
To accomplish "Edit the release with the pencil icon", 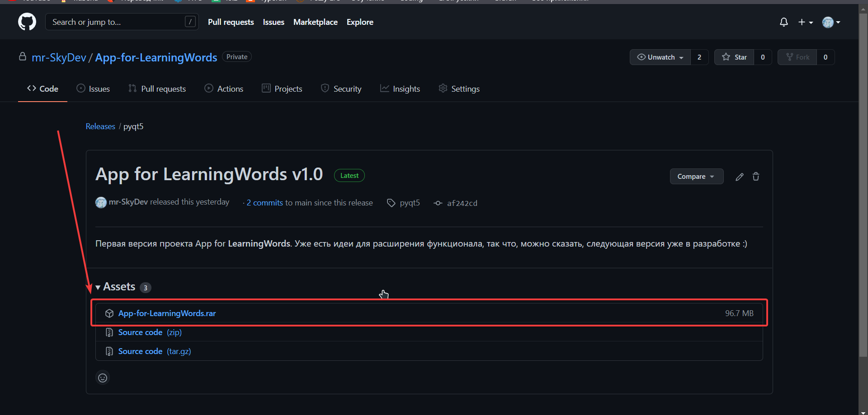I will click(740, 177).
